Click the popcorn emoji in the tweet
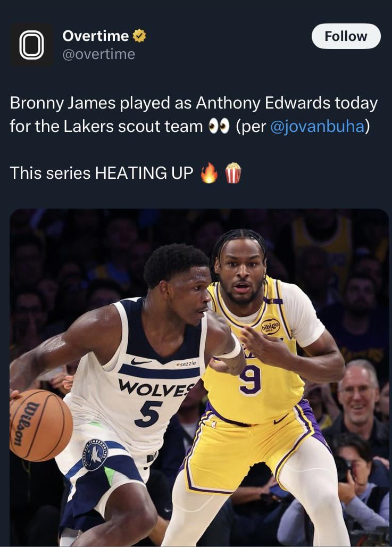The height and width of the screenshot is (547, 392). [233, 173]
